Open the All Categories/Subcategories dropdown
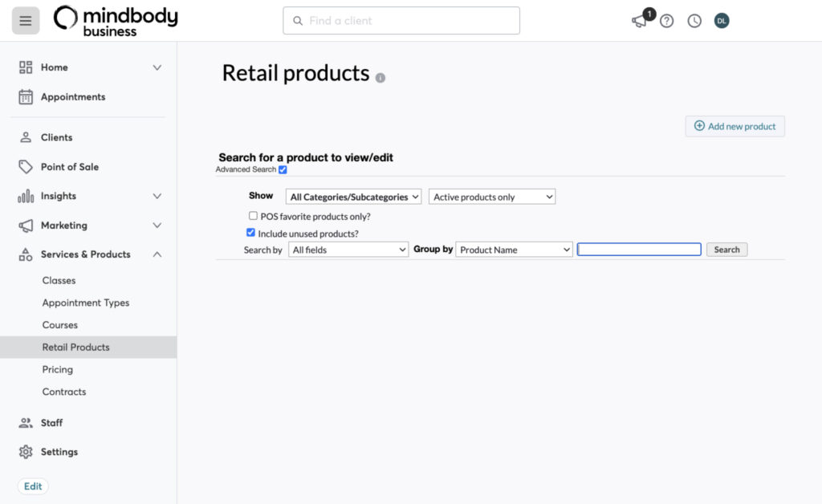 pos(353,197)
